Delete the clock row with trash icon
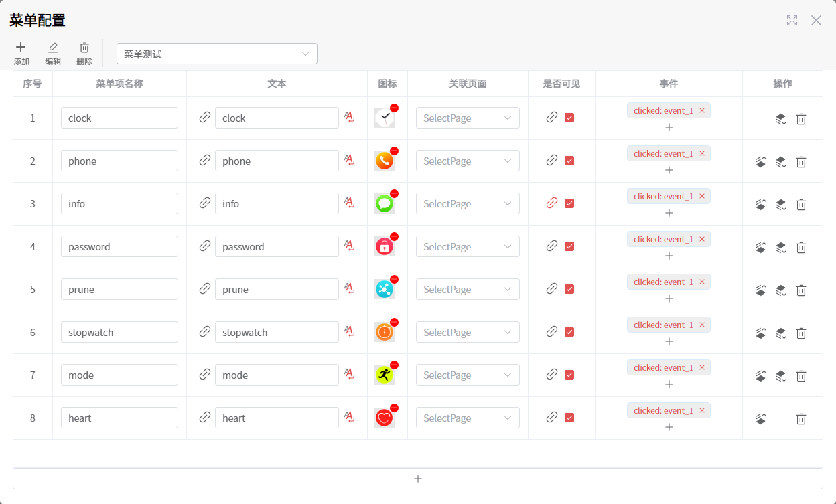Screen dimensions: 836x504 coord(801,119)
